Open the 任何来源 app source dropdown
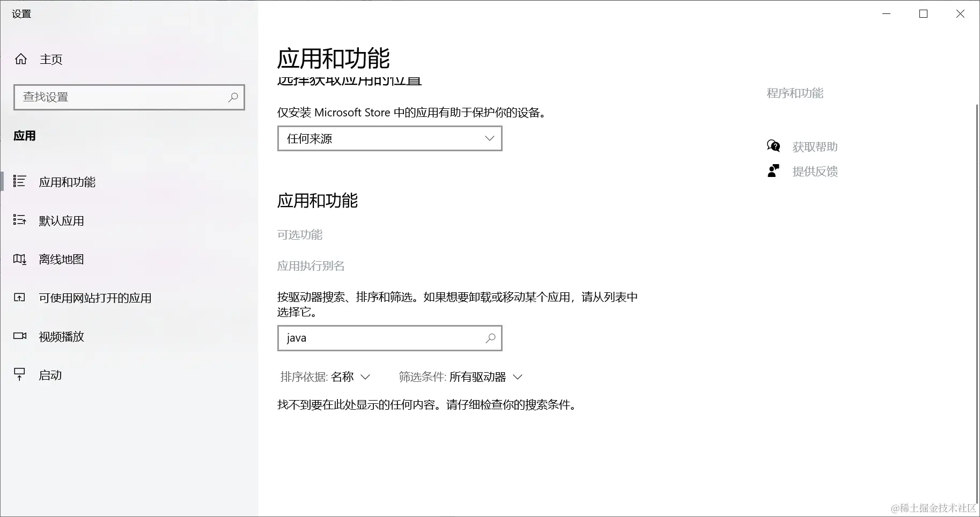The width and height of the screenshot is (980, 517). tap(389, 138)
